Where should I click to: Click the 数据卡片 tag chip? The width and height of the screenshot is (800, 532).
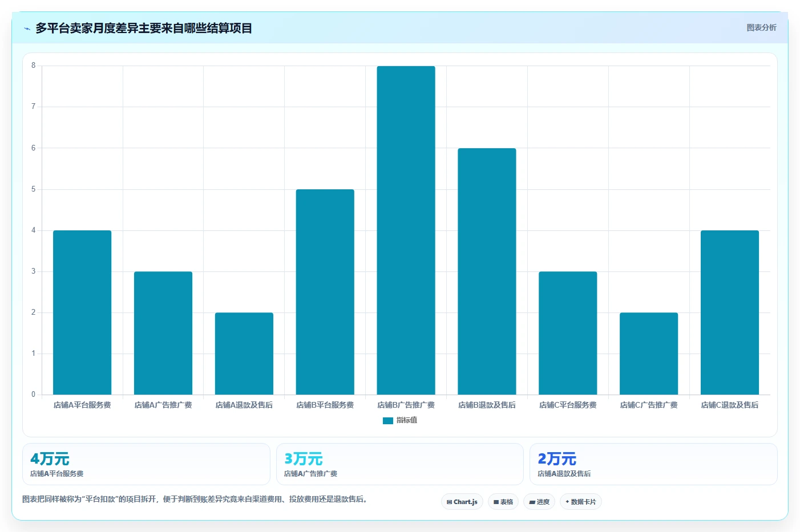pos(580,502)
